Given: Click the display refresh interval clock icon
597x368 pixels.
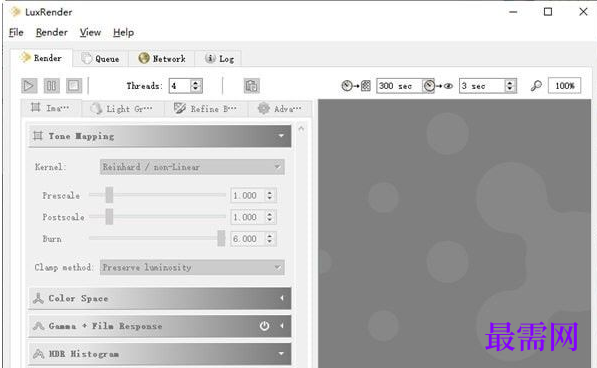Looking at the screenshot, I should coord(429,86).
